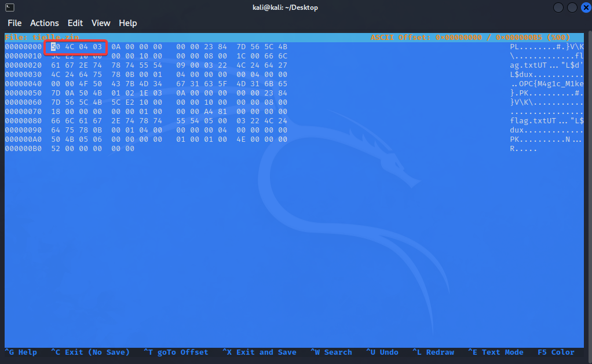Viewport: 592px width, 364px height.
Task: Open the File menu
Action: pyautogui.click(x=14, y=23)
